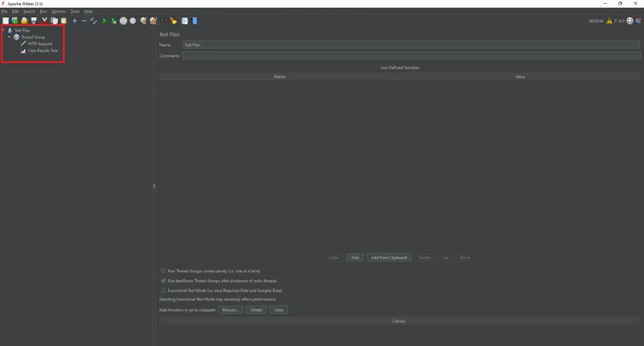Click the Clear results icon
Screen dimensions: 644x346
pos(143,20)
